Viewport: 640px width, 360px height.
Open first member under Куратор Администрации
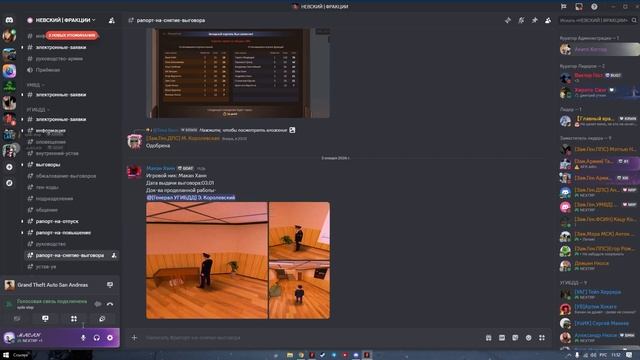(x=599, y=49)
